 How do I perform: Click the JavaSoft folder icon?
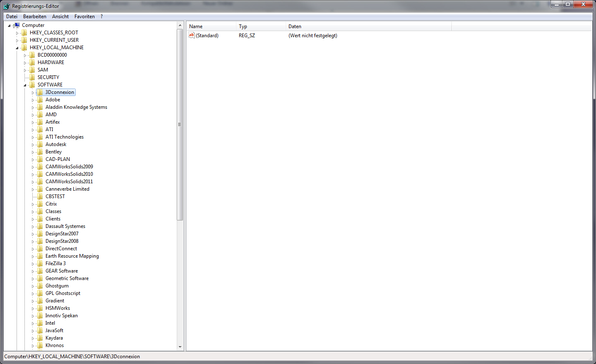point(40,330)
